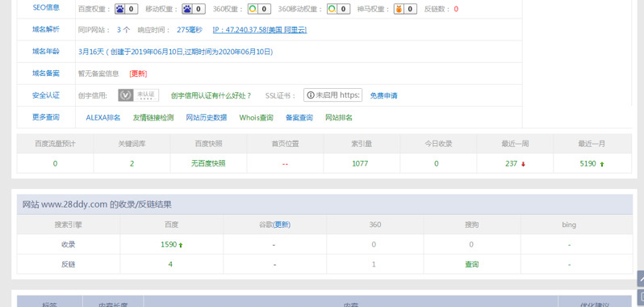The image size is (644, 307).
Task: Click the 搜索引擎 column header
Action: [x=68, y=225]
